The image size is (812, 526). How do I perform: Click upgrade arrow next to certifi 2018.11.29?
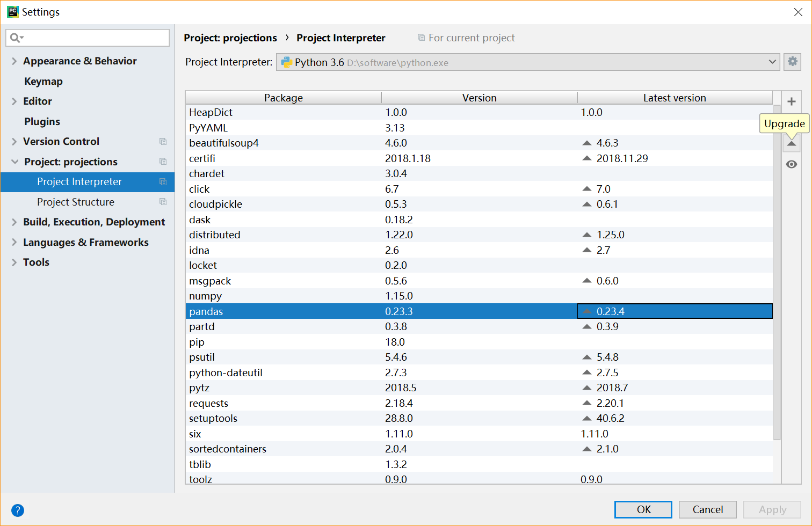pyautogui.click(x=587, y=158)
